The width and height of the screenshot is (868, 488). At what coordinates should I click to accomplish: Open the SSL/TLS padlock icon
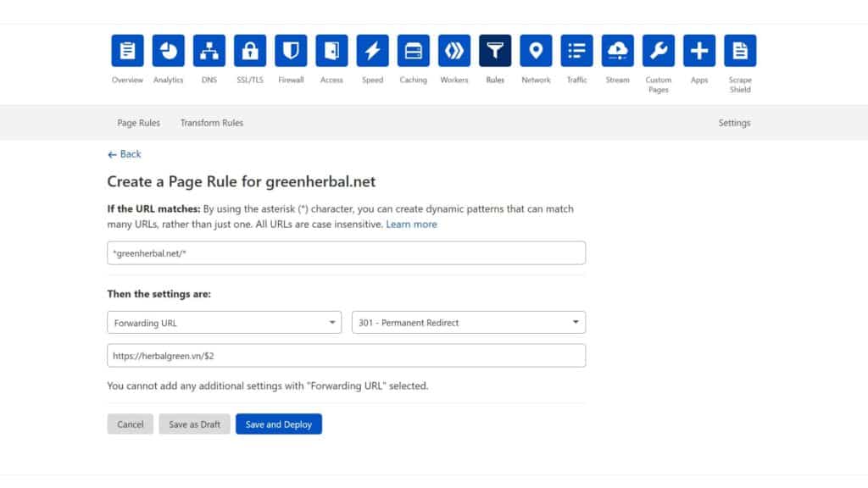[250, 51]
